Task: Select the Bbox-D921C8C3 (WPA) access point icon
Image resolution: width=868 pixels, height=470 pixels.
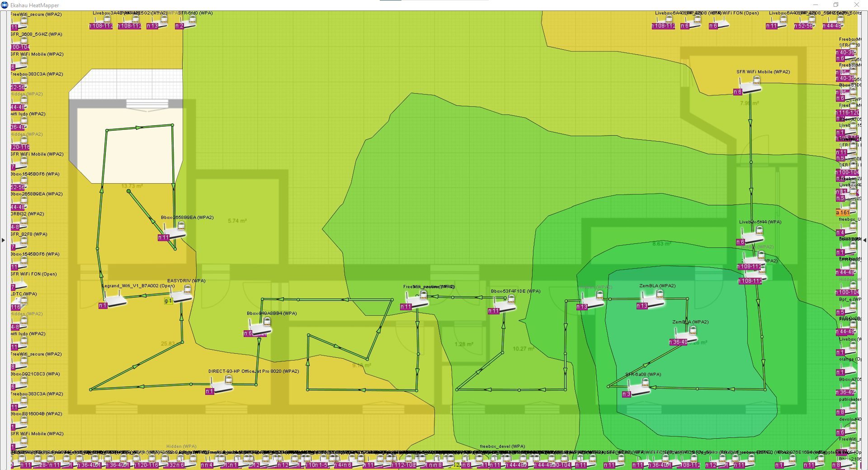Action: coord(19,381)
